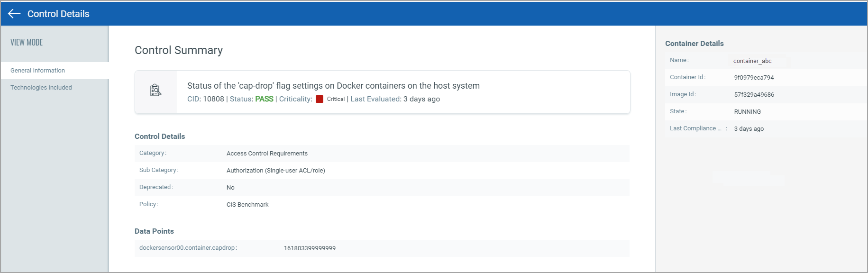
Task: Click the back arrow icon
Action: 14,14
